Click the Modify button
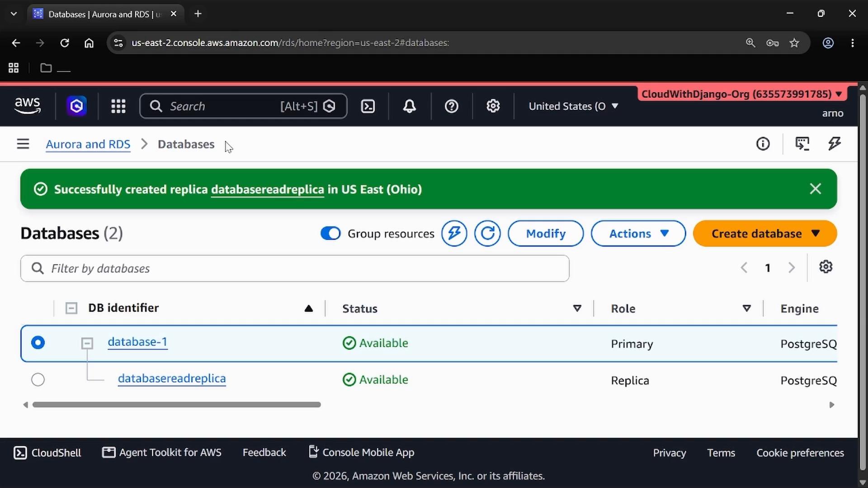Viewport: 868px width, 488px height. pyautogui.click(x=546, y=234)
